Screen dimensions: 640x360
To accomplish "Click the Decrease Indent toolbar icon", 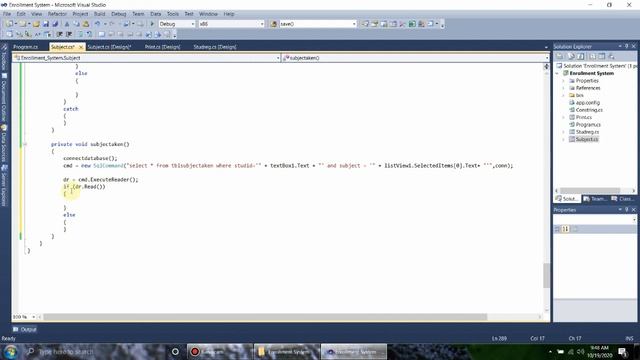I will [60, 34].
